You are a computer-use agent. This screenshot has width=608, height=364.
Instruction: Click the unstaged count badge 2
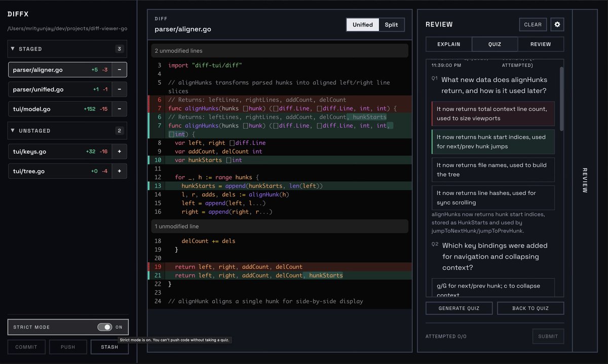pos(120,131)
